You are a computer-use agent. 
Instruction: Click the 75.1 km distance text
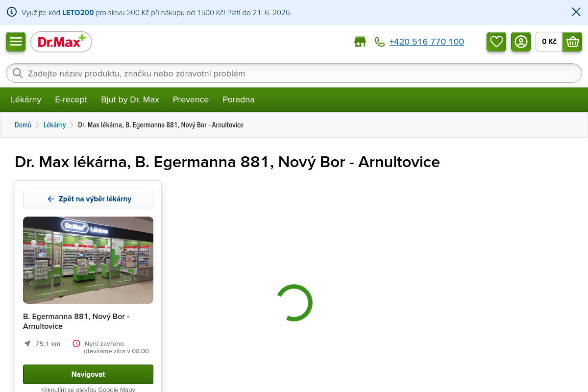coord(48,344)
